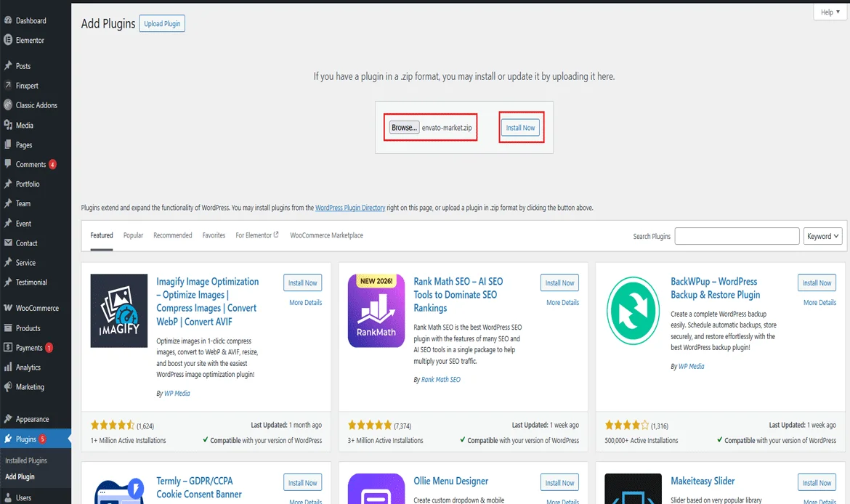Image resolution: width=850 pixels, height=504 pixels.
Task: Open the WooCommerce icon in sidebar
Action: pyautogui.click(x=8, y=308)
